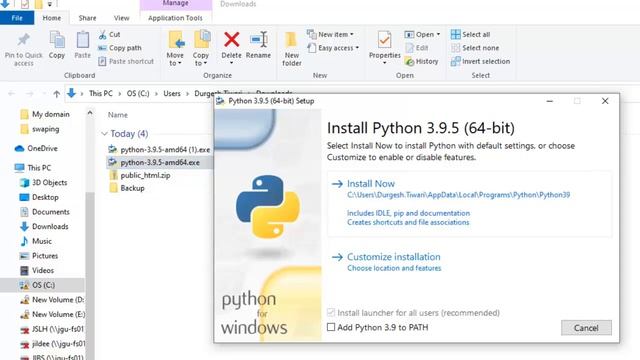
Task: Select New Volume (E:) drive
Action: click(x=52, y=315)
